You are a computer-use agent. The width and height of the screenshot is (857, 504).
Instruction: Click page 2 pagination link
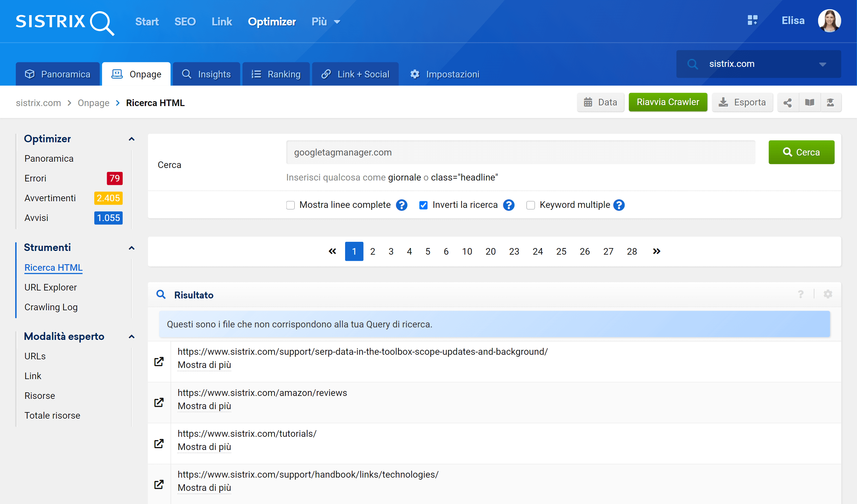(372, 251)
